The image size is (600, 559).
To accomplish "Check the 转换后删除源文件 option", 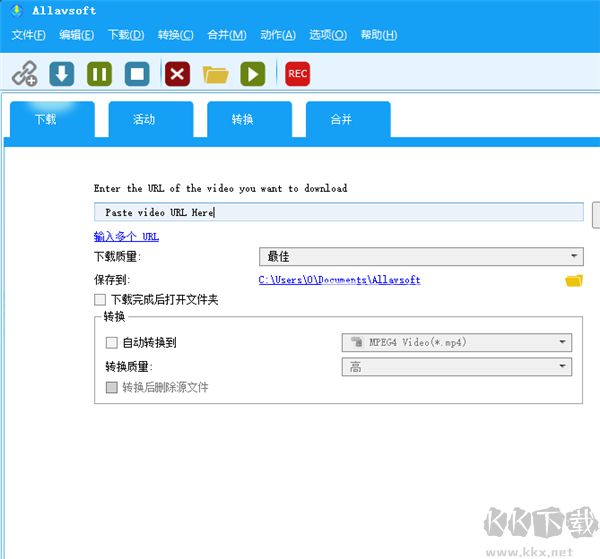I will (x=111, y=387).
